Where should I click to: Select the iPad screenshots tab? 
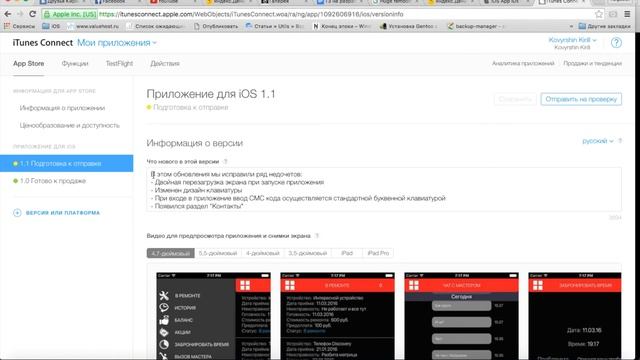click(347, 253)
